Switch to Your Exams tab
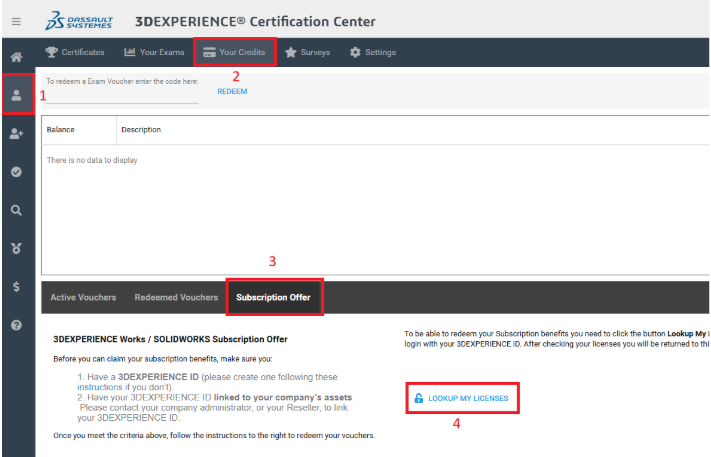Screen dimensions: 711x457 (154, 52)
